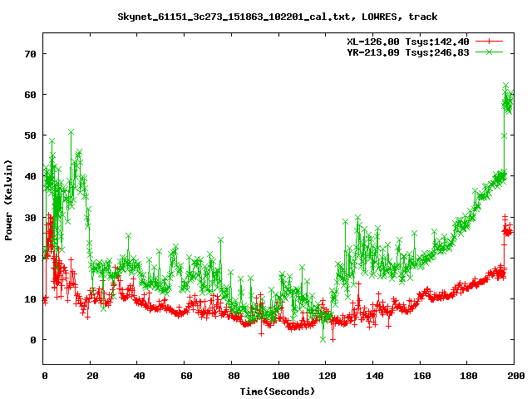The height and width of the screenshot is (399, 532).
Task: Click the "Power (Kelvin)" y-axis label
Action: coord(9,199)
